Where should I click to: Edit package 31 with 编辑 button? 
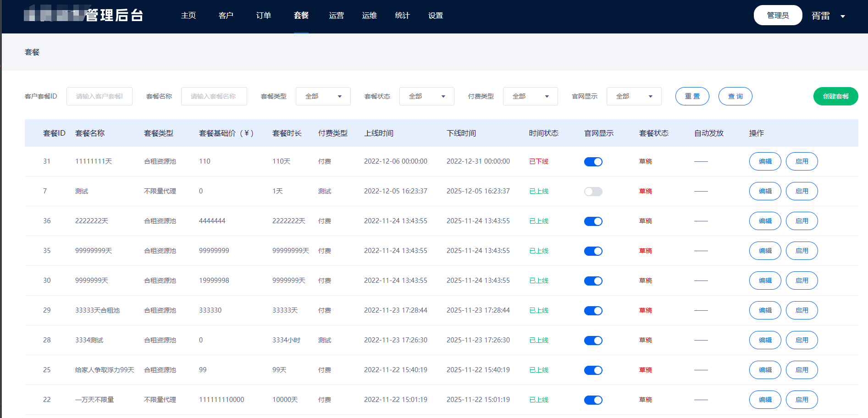tap(765, 161)
